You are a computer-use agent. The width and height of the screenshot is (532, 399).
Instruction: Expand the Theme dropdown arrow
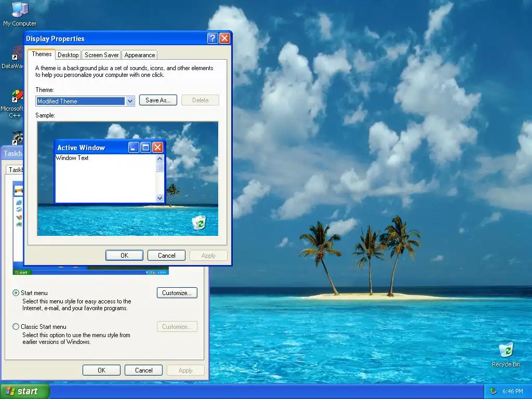(x=130, y=101)
